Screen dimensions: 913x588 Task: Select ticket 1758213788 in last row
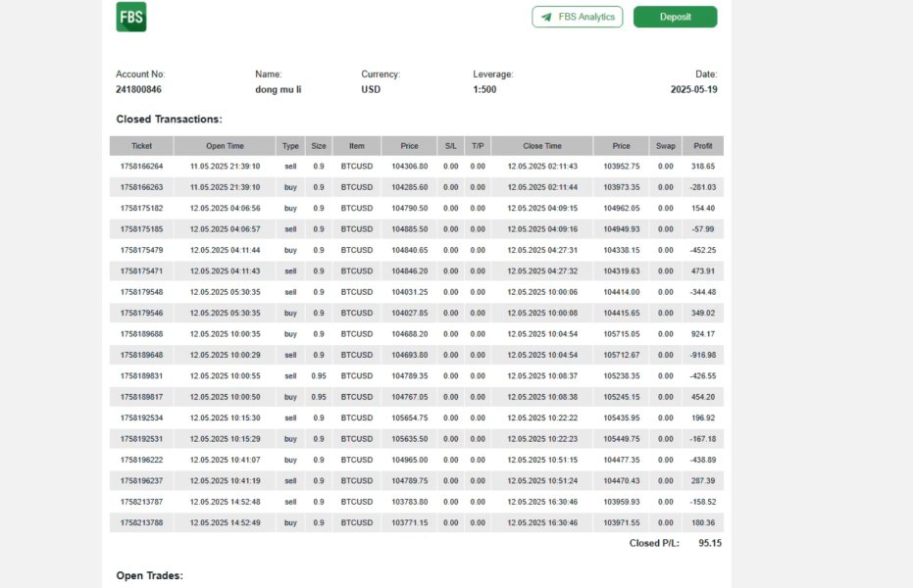coord(141,523)
